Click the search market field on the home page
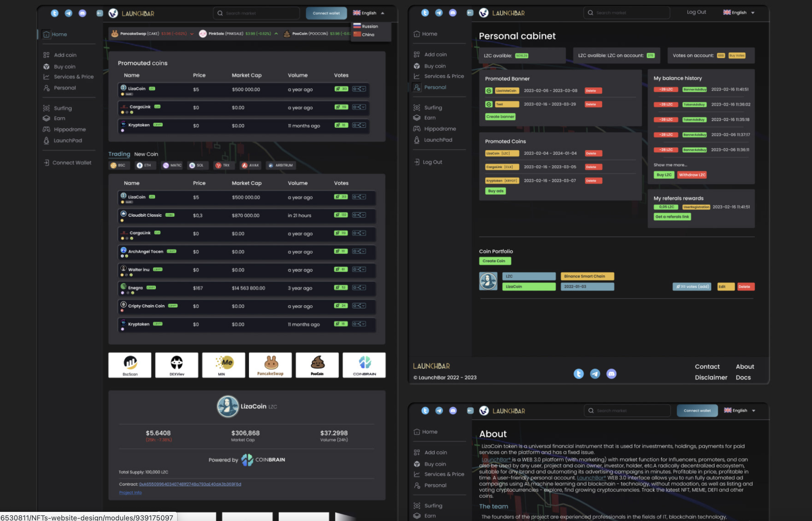 pos(256,13)
